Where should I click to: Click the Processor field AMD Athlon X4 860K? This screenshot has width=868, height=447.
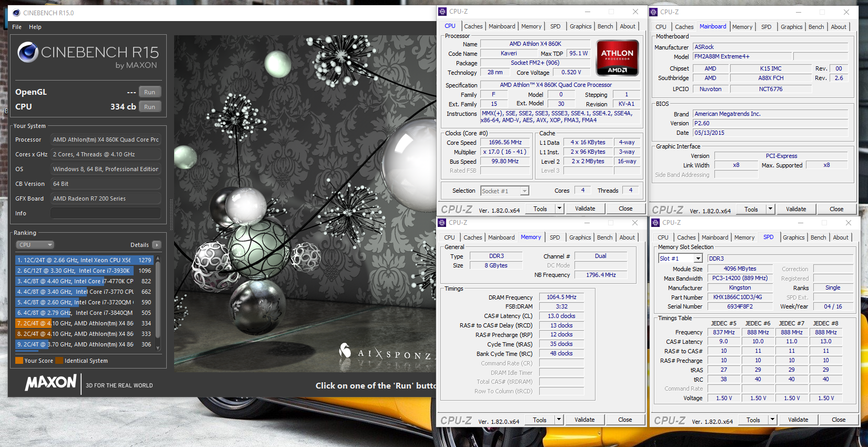click(x=106, y=140)
